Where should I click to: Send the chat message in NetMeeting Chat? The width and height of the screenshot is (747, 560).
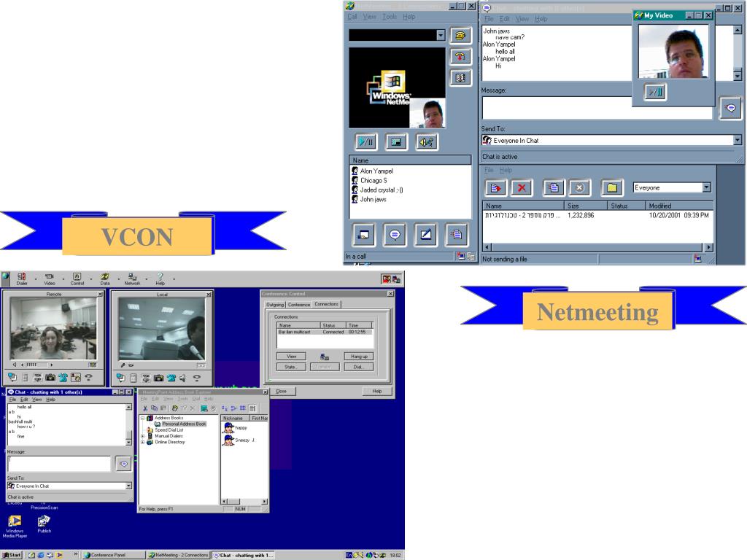click(730, 108)
